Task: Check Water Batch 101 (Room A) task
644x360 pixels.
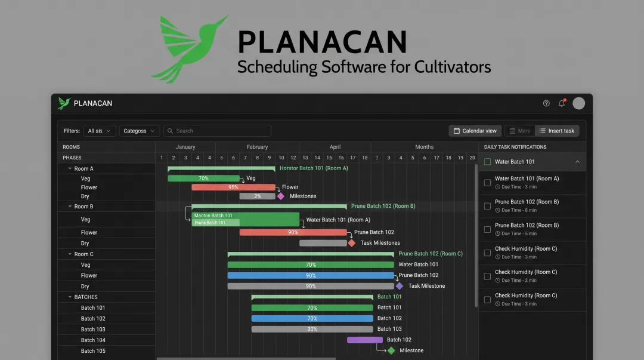Action: click(x=488, y=183)
